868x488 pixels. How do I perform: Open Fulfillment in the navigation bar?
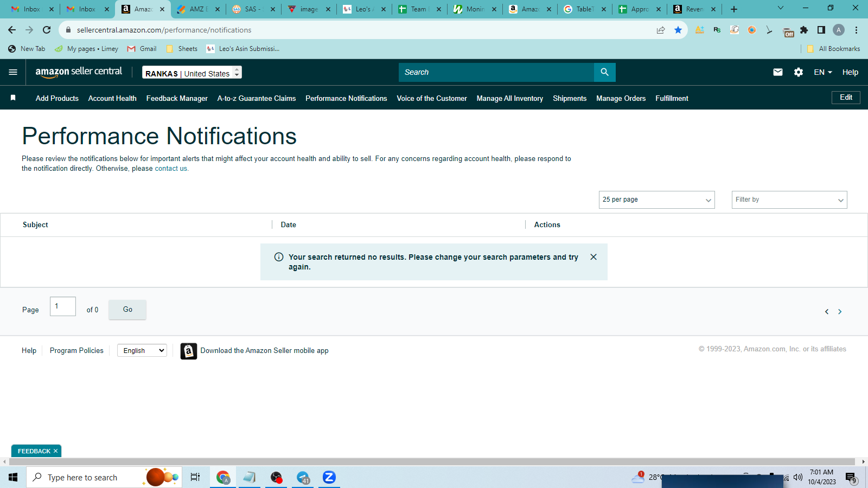672,98
